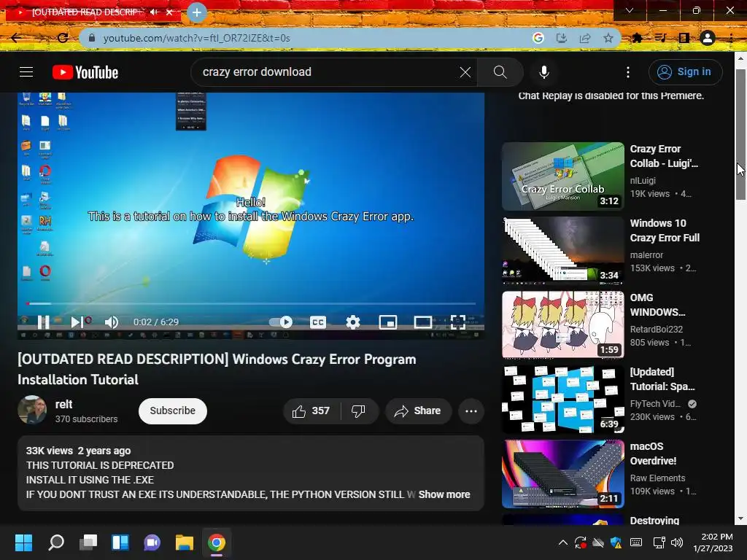
Task: Open Chat from the taskbar
Action: (x=152, y=542)
